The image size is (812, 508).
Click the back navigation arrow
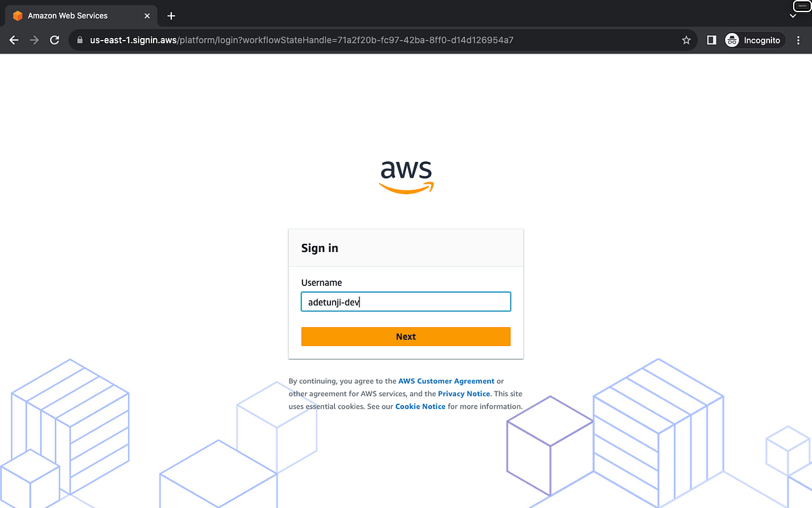tap(14, 40)
